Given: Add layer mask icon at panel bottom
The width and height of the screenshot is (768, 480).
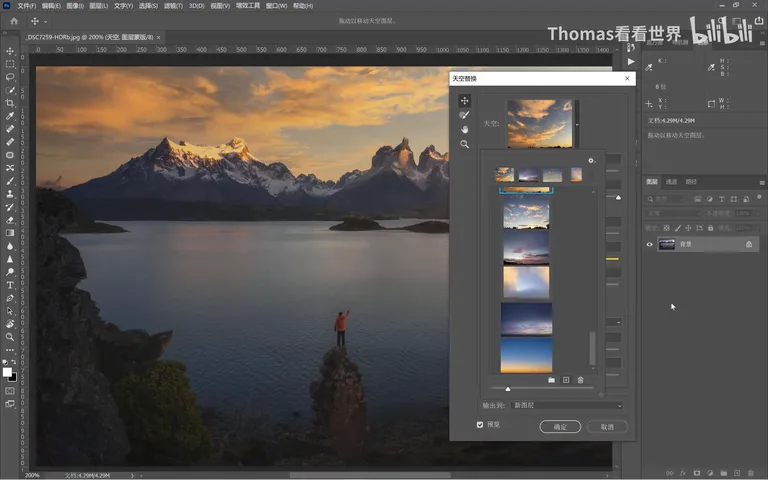Looking at the screenshot, I should 696,473.
